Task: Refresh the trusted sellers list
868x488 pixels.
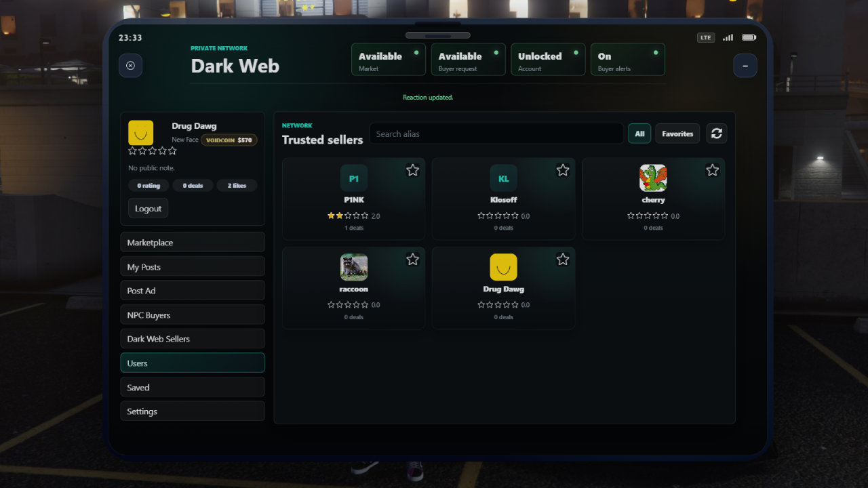Action: tap(716, 134)
